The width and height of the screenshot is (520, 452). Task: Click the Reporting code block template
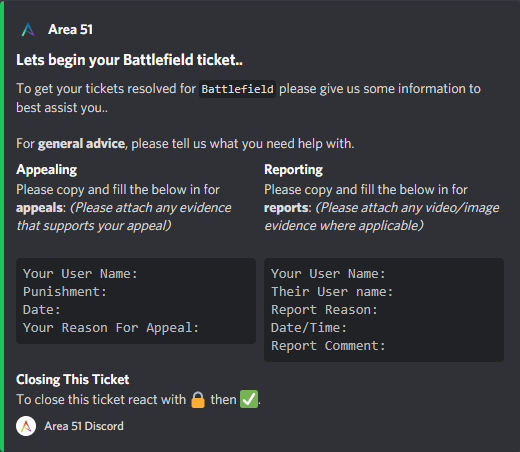[384, 310]
